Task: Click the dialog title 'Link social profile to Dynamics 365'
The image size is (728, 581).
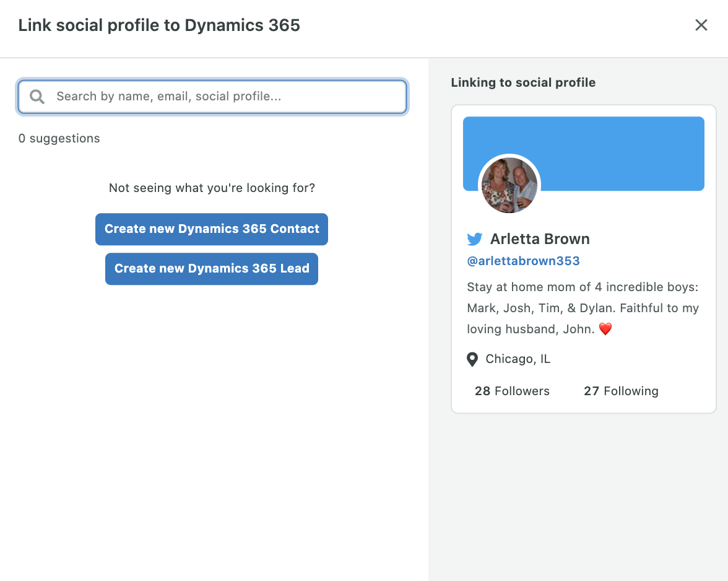Action: [x=159, y=25]
